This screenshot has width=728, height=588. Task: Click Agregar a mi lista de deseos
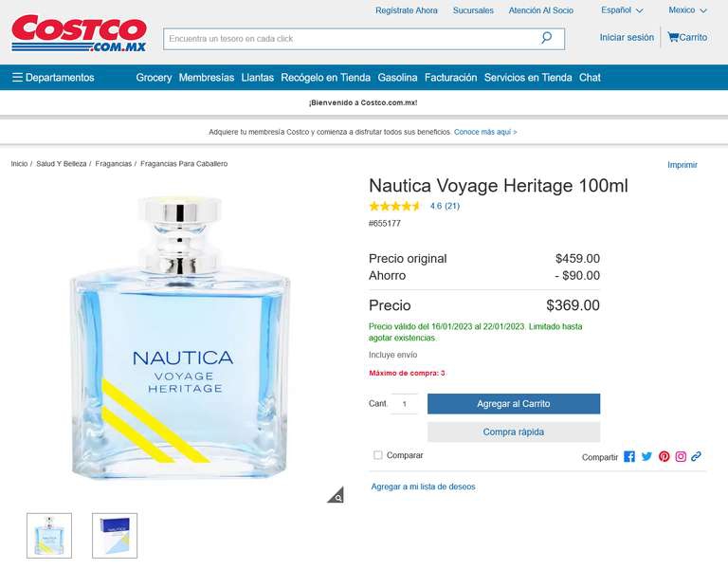[423, 487]
